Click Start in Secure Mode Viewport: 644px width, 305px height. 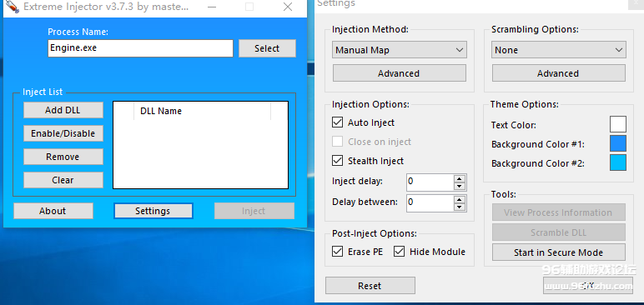point(559,252)
